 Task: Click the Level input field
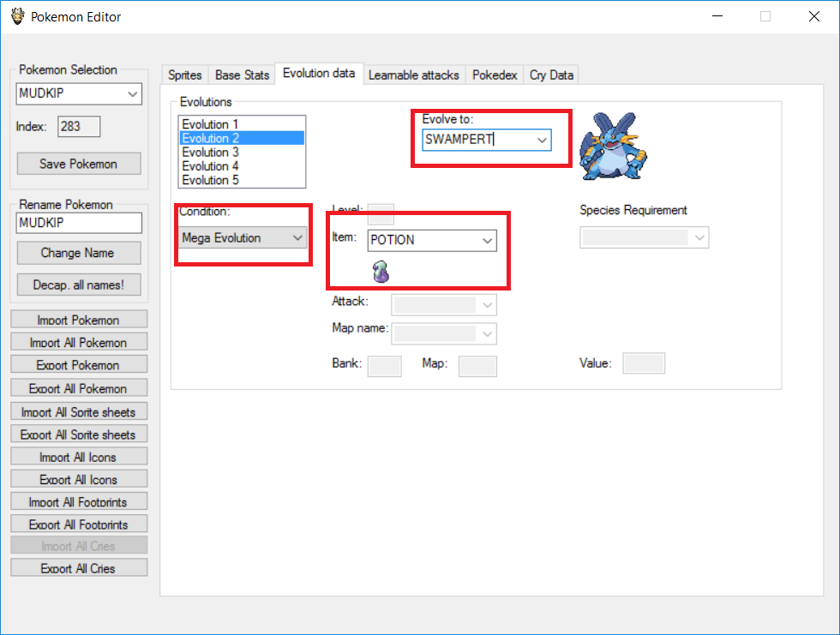381,213
